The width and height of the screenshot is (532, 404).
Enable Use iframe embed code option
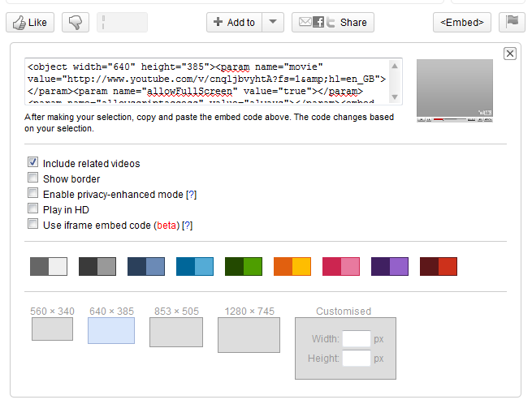click(x=33, y=225)
